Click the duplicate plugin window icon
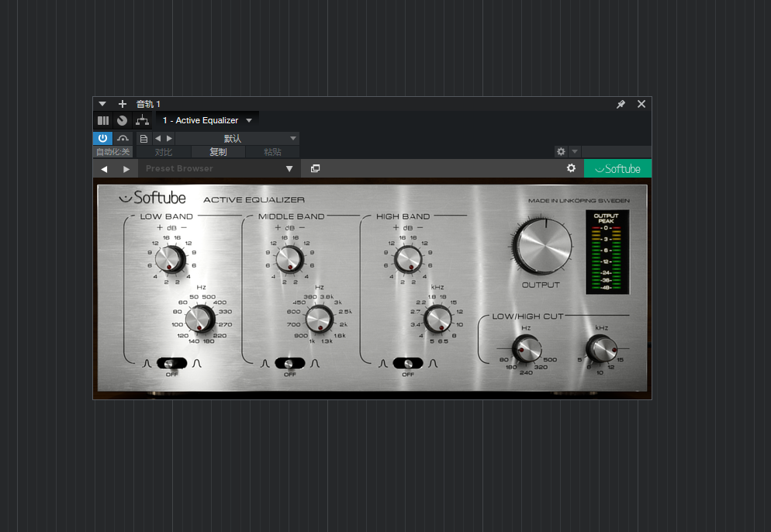The image size is (771, 532). 315,168
